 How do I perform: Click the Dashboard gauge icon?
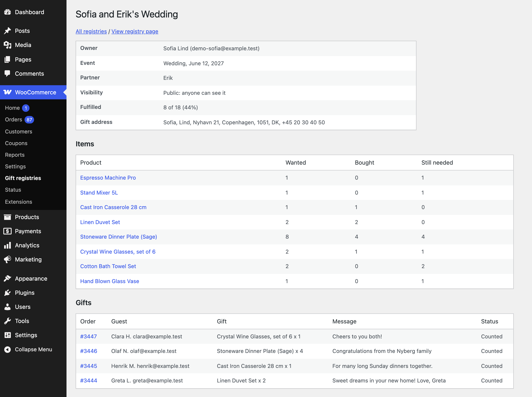7,12
